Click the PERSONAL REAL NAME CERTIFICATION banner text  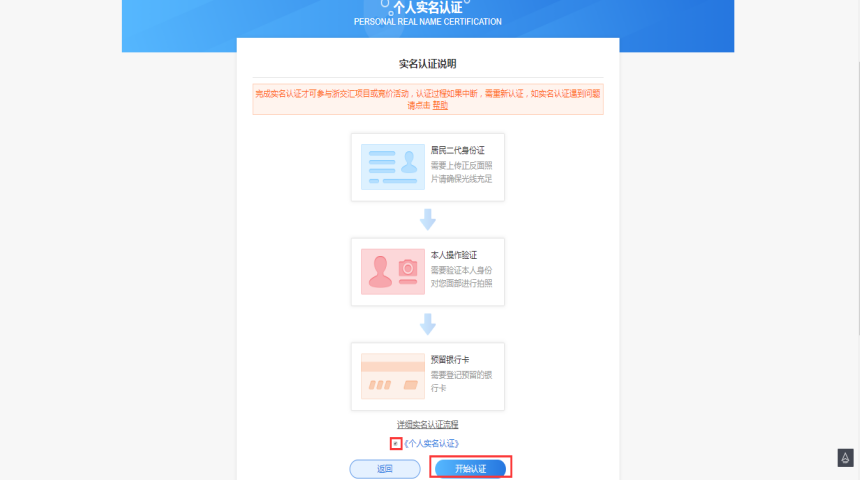pos(427,22)
